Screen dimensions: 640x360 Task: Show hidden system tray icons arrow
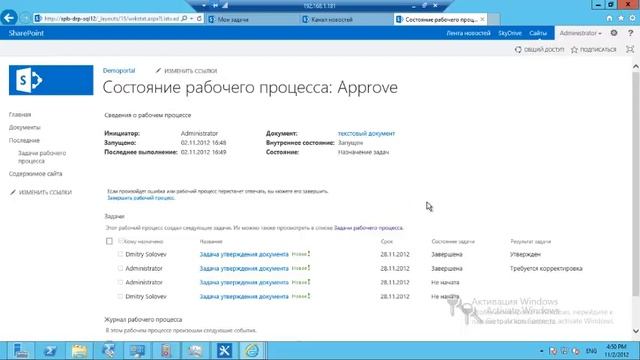pyautogui.click(x=542, y=351)
